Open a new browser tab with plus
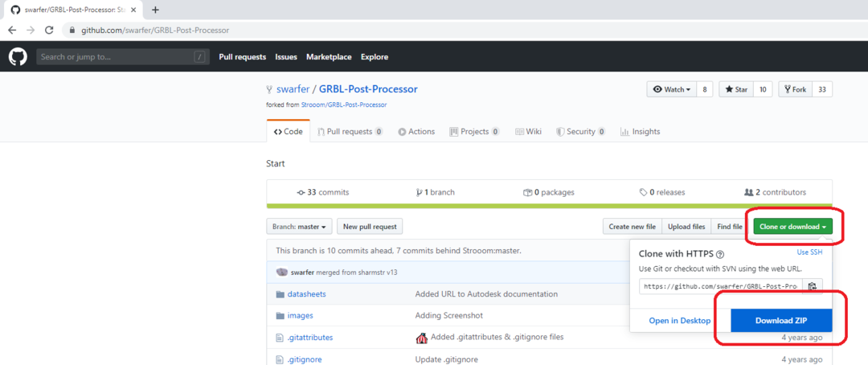The image size is (868, 365). 156,10
